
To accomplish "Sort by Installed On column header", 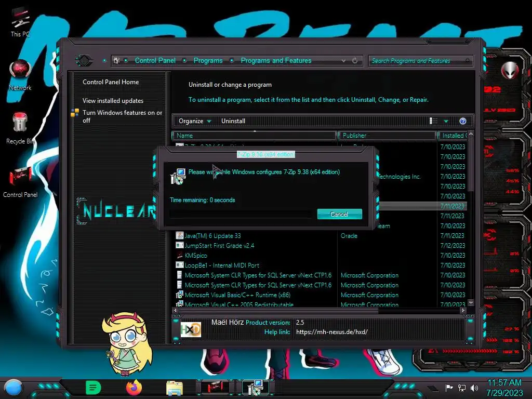I will click(453, 136).
